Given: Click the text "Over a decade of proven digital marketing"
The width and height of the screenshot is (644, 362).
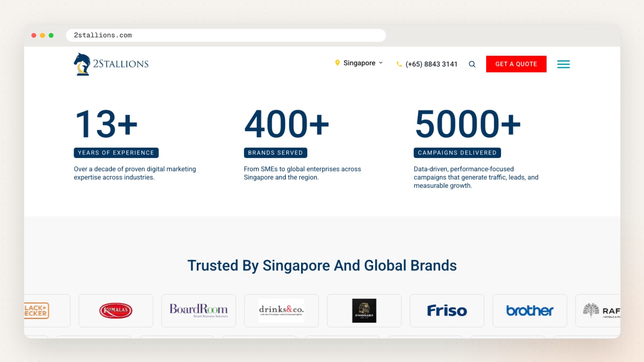Looking at the screenshot, I should 135,169.
